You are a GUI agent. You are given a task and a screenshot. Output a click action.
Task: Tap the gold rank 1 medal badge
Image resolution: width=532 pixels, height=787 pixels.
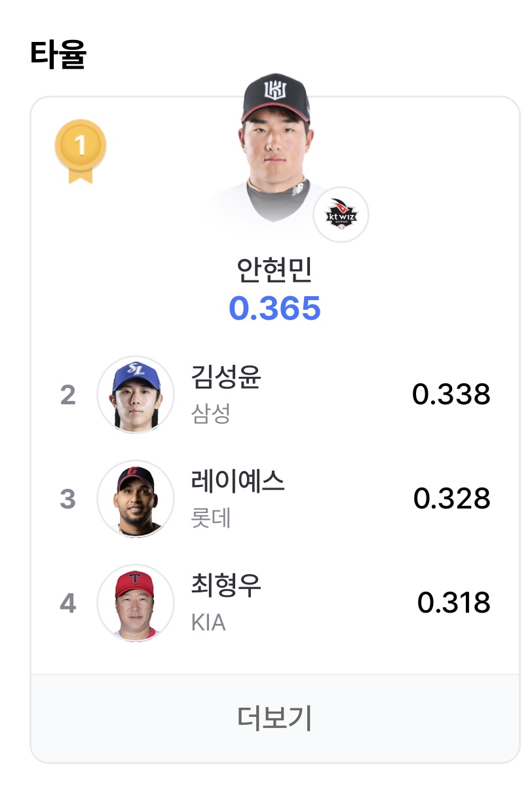(x=80, y=151)
